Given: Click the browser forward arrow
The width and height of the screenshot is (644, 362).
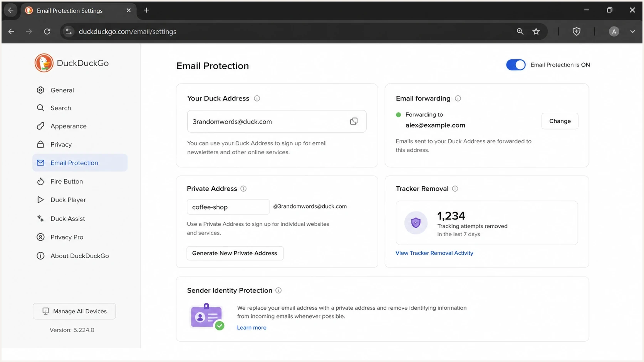Looking at the screenshot, I should point(29,32).
